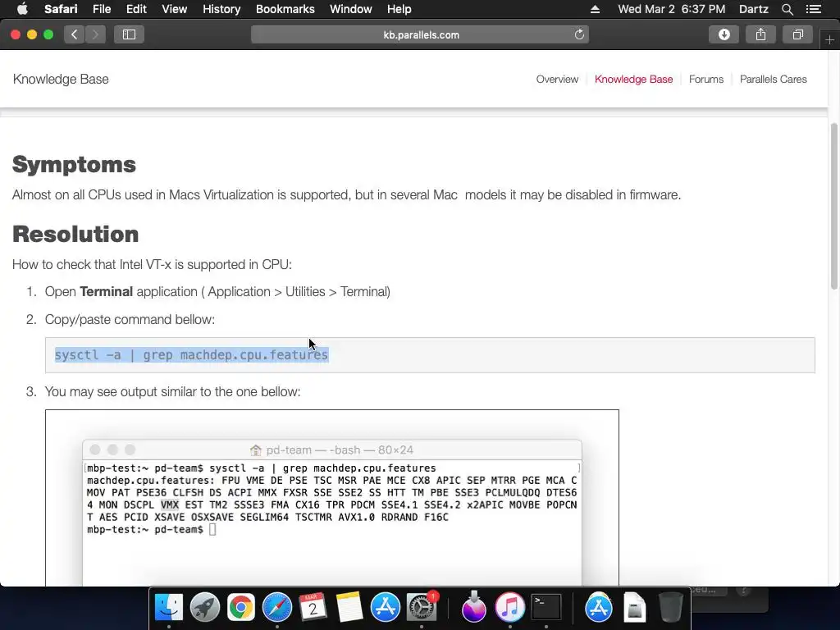840x630 pixels.
Task: Click the Knowledge Base site title
Action: click(x=61, y=80)
